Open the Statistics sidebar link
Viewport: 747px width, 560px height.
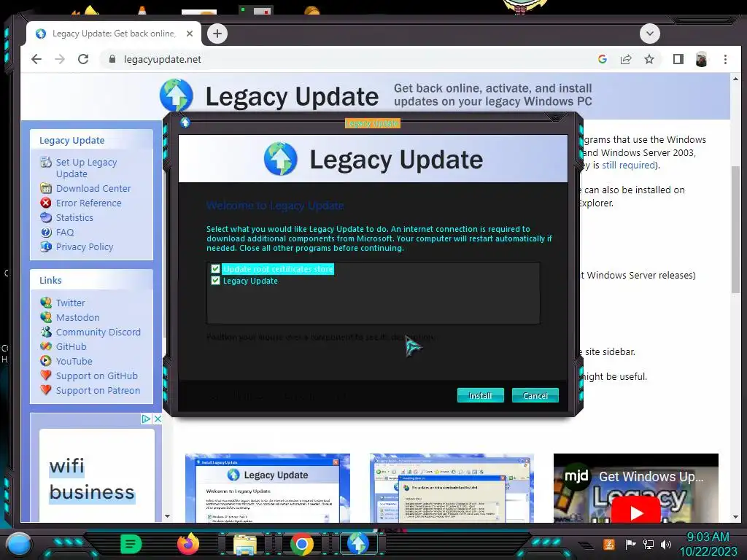(74, 217)
